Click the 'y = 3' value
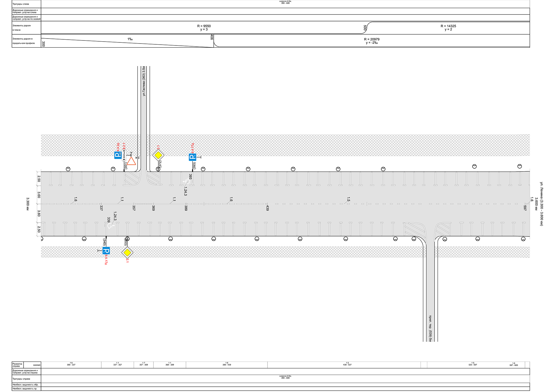Screen dimensions: 555x392 point(204,29)
